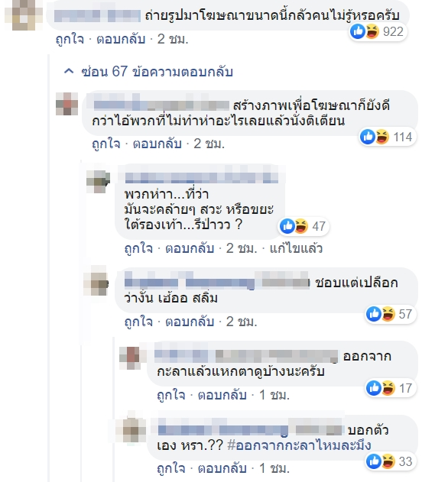Like the top comment with ถูกใจ
This screenshot has height=482, width=448.
(x=70, y=40)
